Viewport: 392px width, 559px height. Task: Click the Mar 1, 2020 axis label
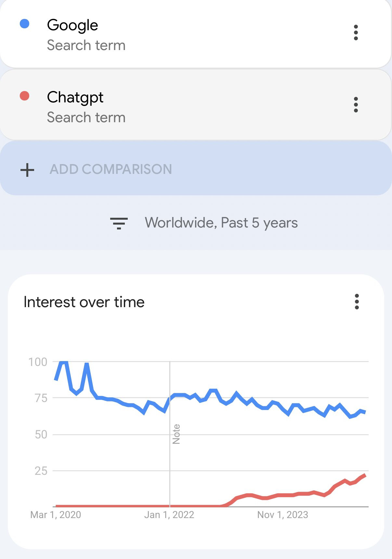coord(56,515)
